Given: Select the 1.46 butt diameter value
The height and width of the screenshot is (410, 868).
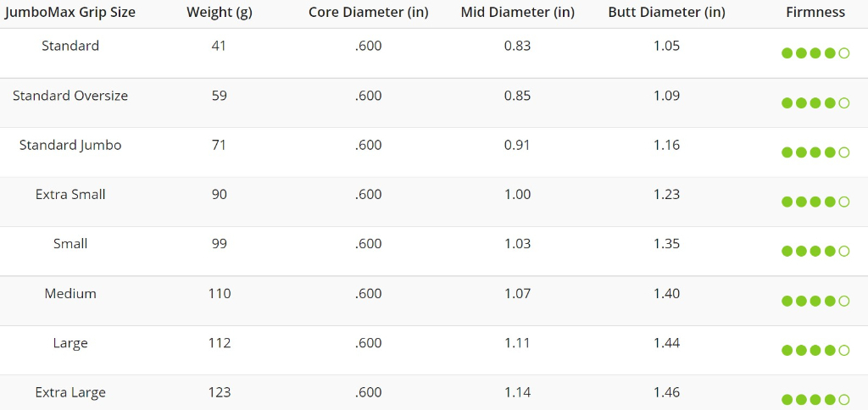Looking at the screenshot, I should pos(666,393).
